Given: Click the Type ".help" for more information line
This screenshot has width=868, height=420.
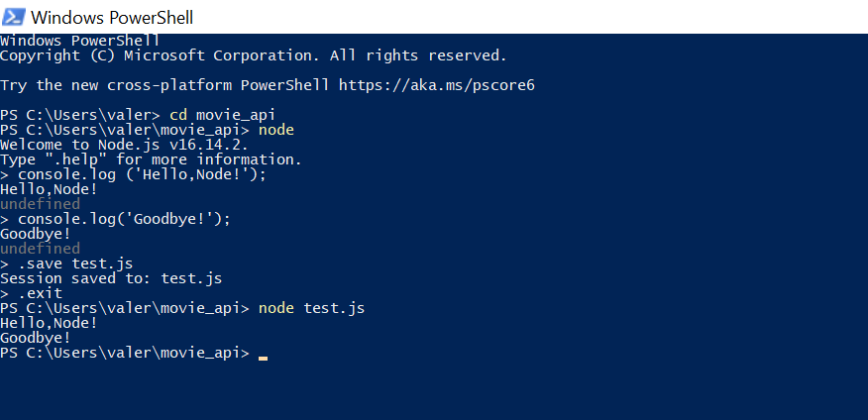Looking at the screenshot, I should pos(151,159).
